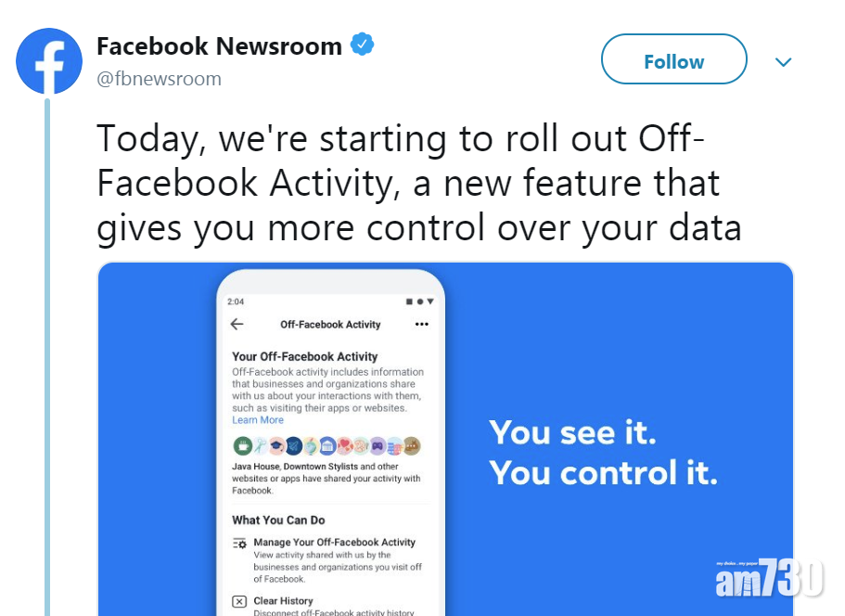Click the back arrow on the phone screen
Screen dimensions: 845x616
point(237,325)
